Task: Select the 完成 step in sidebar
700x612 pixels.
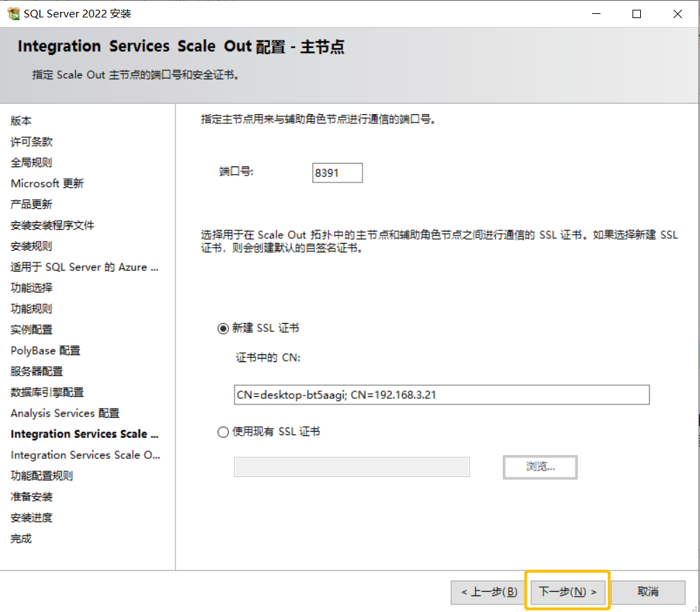Action: [x=21, y=539]
